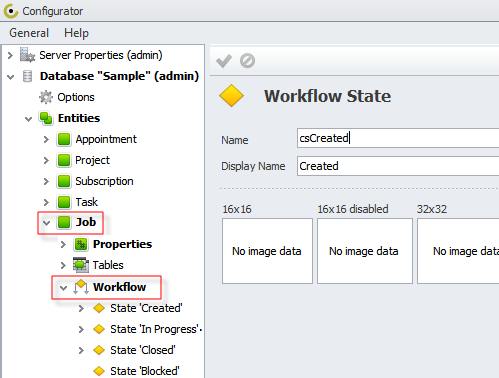Screen dimensions: 499x378
Task: Focus the Display Name field
Action: tap(398, 166)
